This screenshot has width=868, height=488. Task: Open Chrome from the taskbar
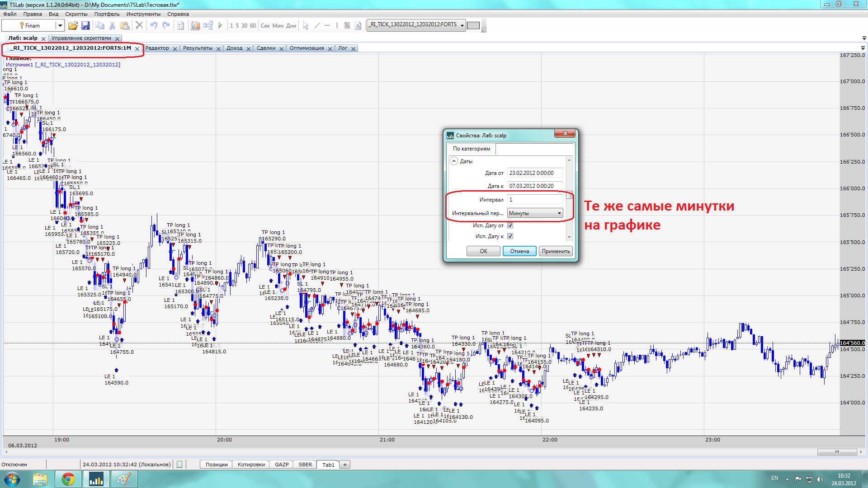pyautogui.click(x=68, y=479)
